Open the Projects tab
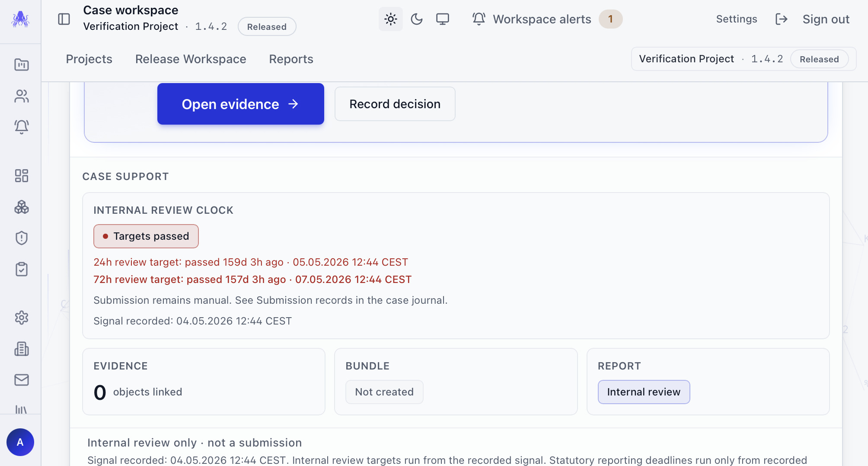The image size is (868, 466). coord(89,59)
